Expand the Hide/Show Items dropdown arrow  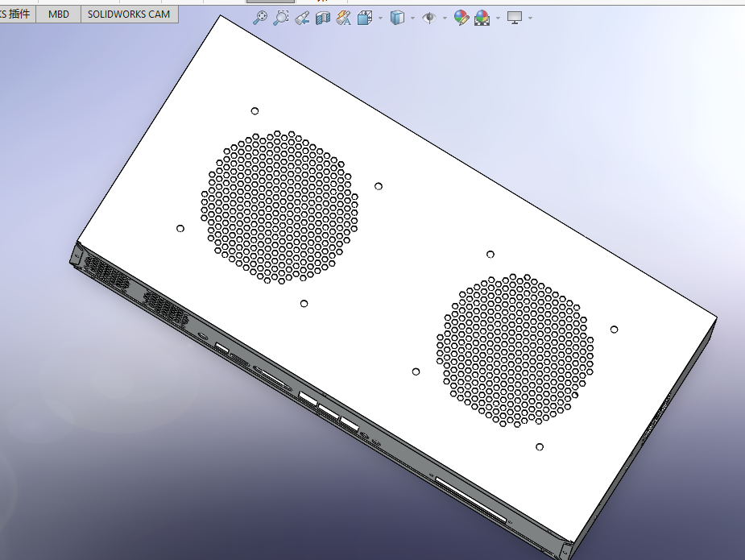(445, 18)
